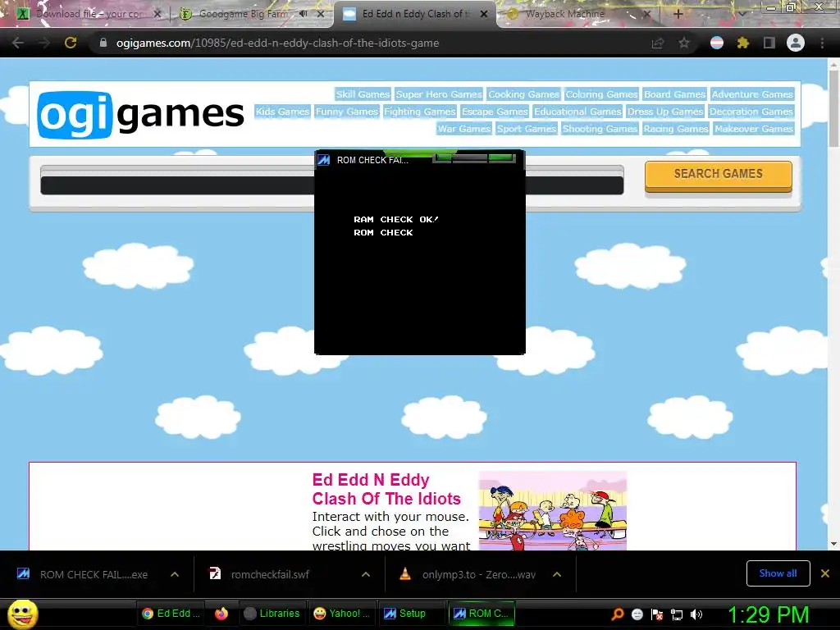Open the Coloring Games category

[x=601, y=94]
